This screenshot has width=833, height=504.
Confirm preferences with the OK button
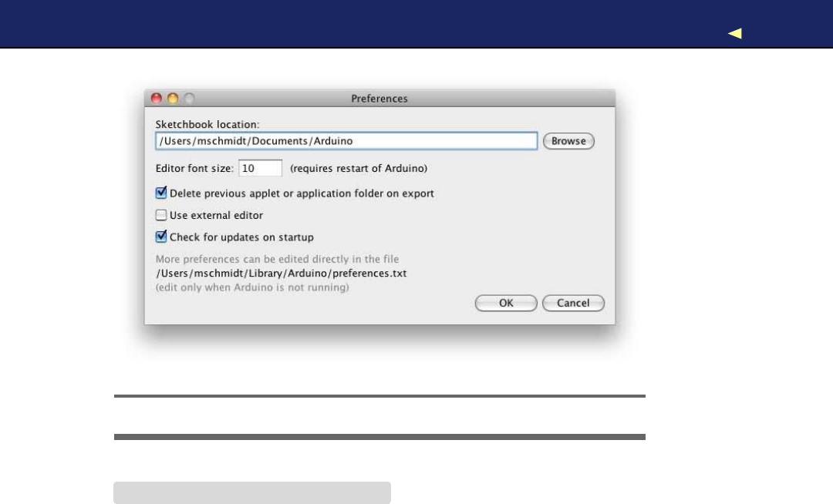pos(506,303)
